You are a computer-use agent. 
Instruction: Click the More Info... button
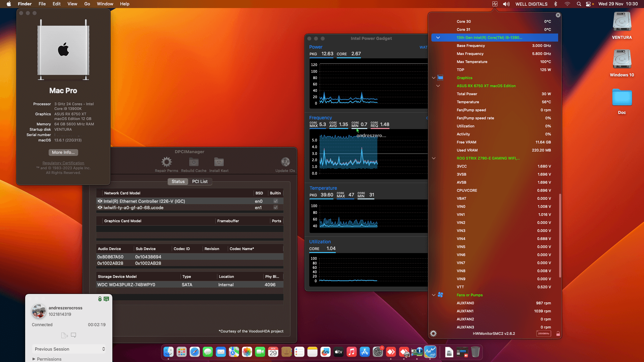(63, 152)
